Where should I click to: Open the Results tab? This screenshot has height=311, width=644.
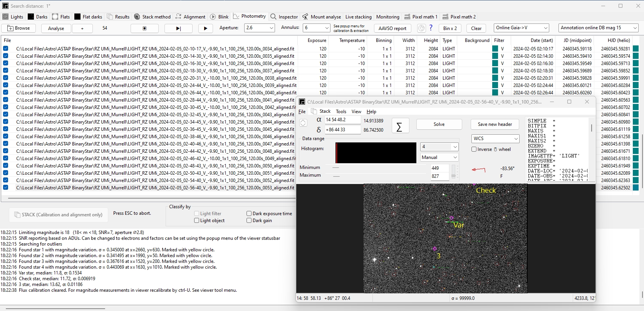[118, 17]
